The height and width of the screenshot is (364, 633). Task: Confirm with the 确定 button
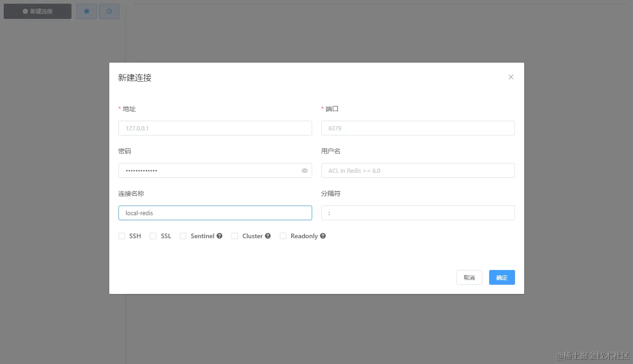[502, 277]
